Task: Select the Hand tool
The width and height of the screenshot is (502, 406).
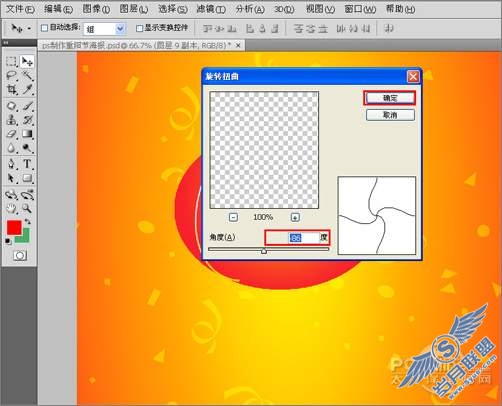Action: point(11,209)
